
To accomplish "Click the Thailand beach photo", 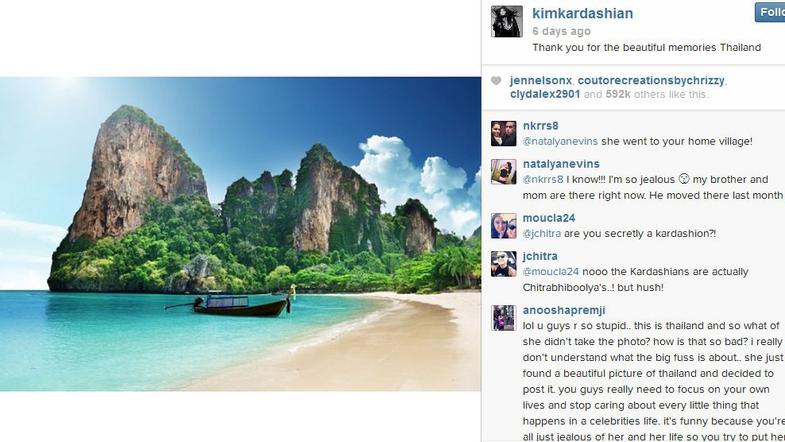I will pos(240,233).
